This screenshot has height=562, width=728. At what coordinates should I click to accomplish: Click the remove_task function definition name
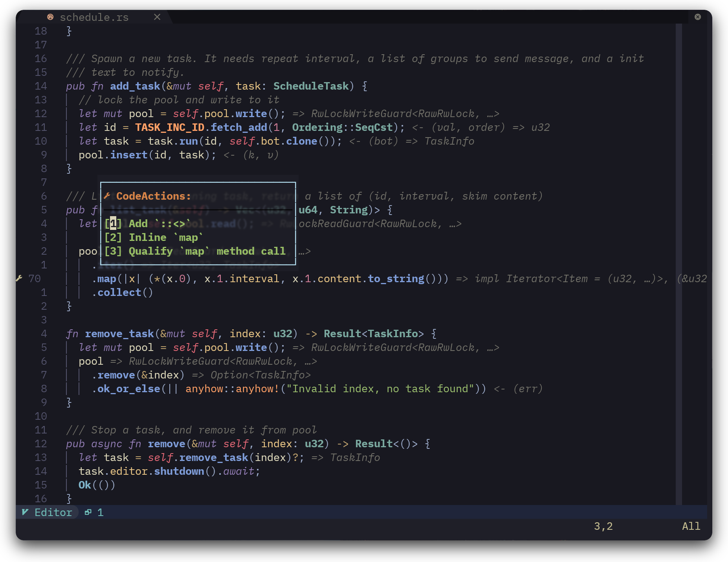[x=119, y=334]
